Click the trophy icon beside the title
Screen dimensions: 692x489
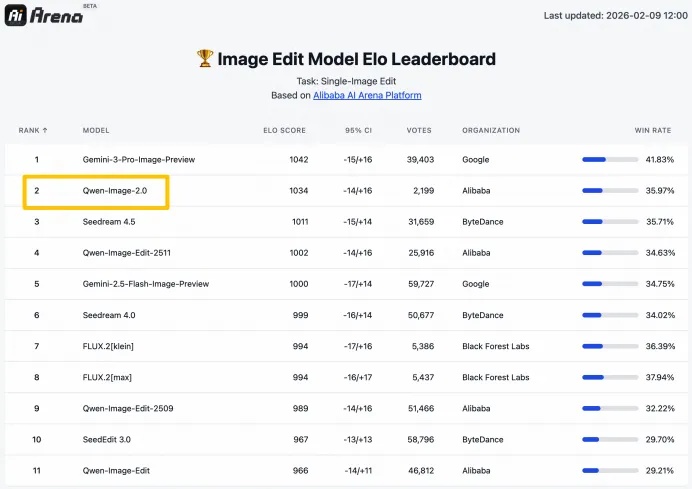click(205, 59)
